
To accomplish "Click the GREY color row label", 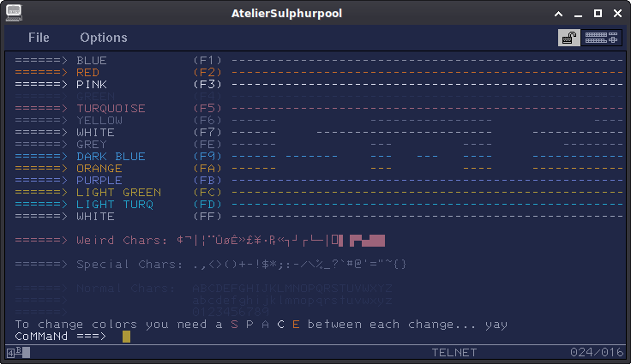I will point(92,145).
